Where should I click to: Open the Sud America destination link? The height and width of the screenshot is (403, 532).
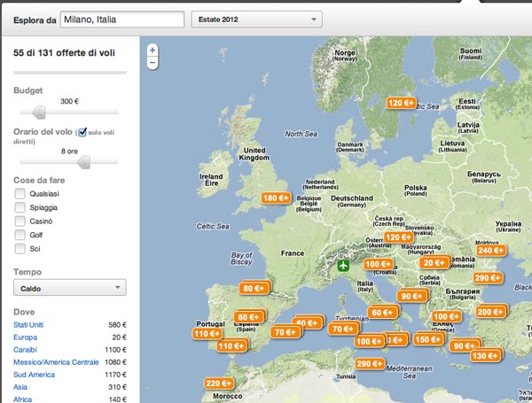click(34, 375)
